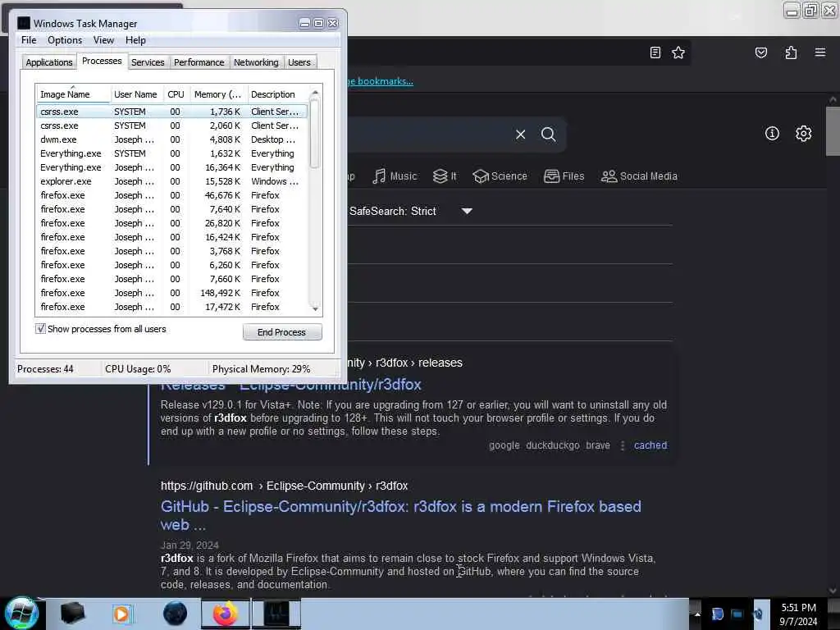Select firefox.exe row using 148,492 K
The height and width of the screenshot is (630, 840).
[x=171, y=293]
